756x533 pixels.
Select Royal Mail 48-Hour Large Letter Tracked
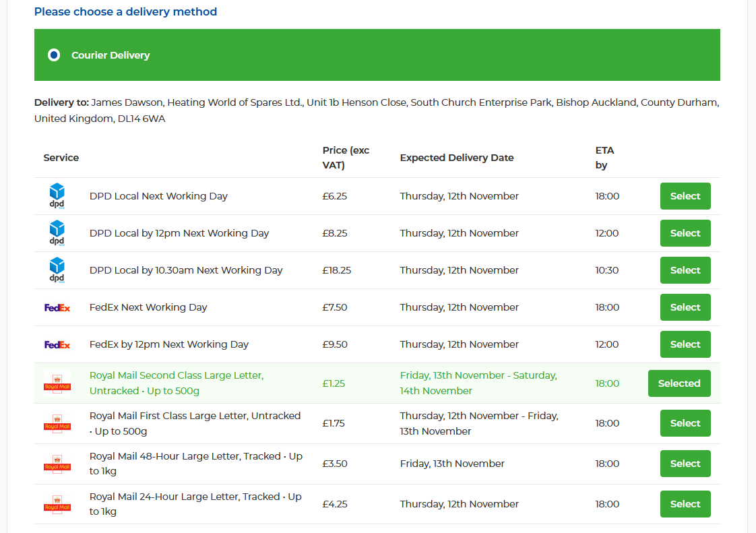click(685, 464)
